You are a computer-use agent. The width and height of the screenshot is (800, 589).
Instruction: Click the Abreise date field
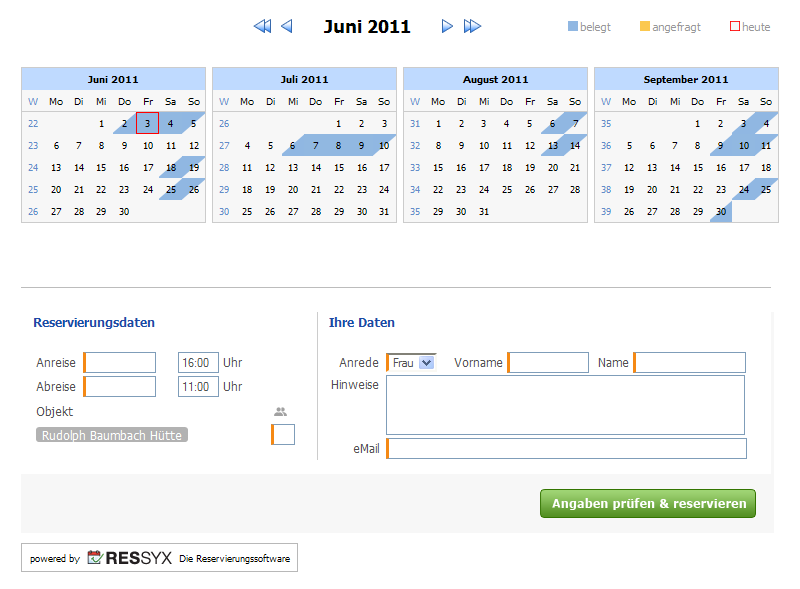[x=121, y=387]
